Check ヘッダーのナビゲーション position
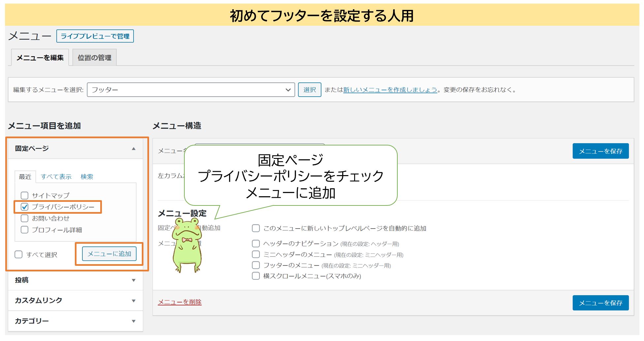 click(256, 243)
